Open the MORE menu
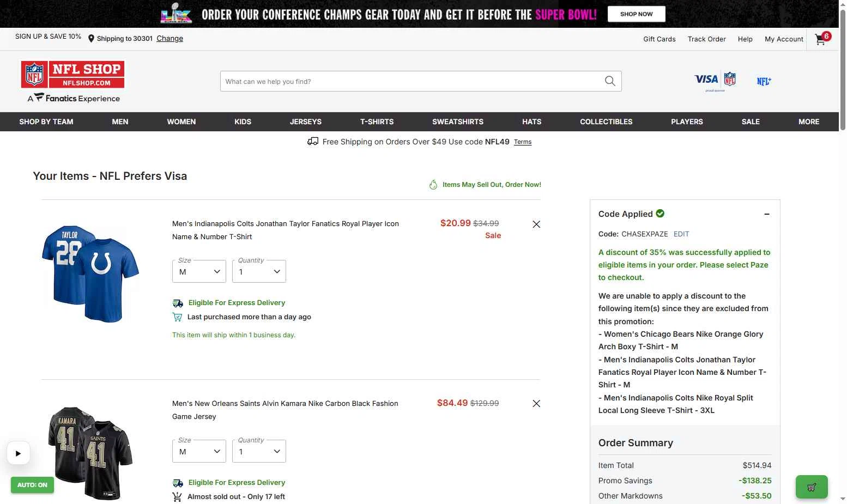847x504 pixels. (x=809, y=122)
